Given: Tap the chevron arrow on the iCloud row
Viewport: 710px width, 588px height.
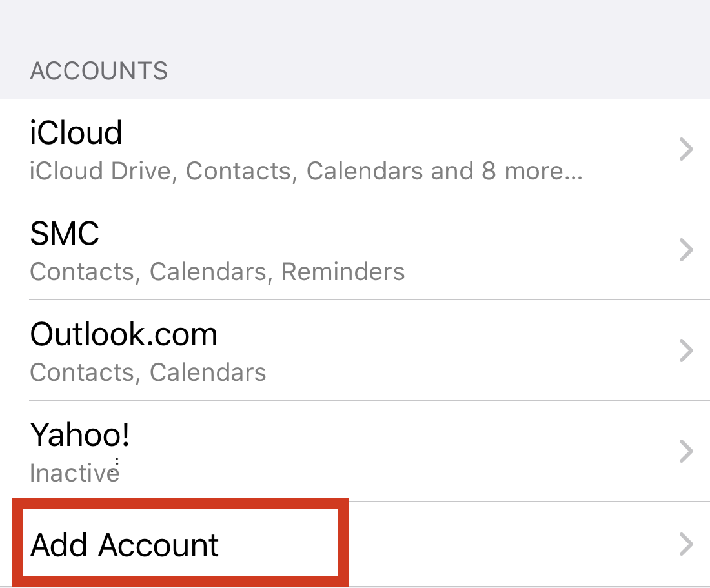Looking at the screenshot, I should pos(687,150).
